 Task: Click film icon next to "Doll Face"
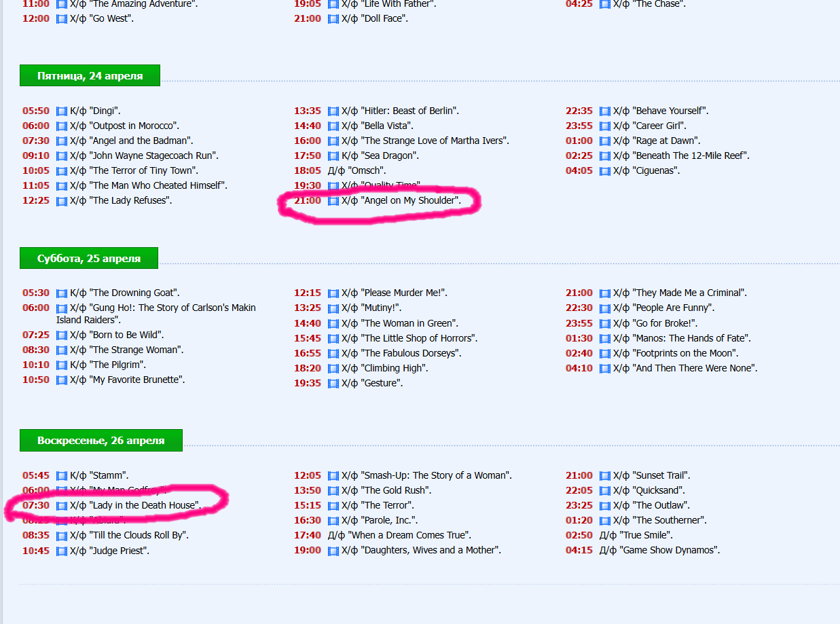coord(333,19)
